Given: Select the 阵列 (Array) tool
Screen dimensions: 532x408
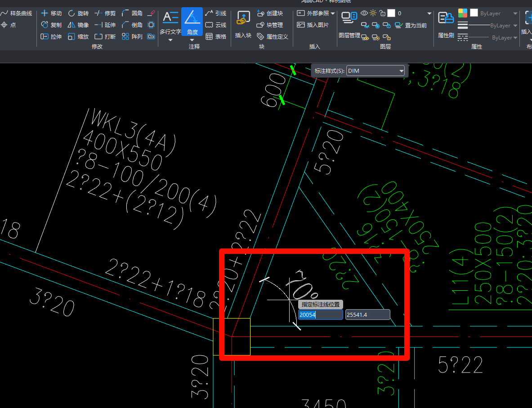Looking at the screenshot, I should (132, 37).
